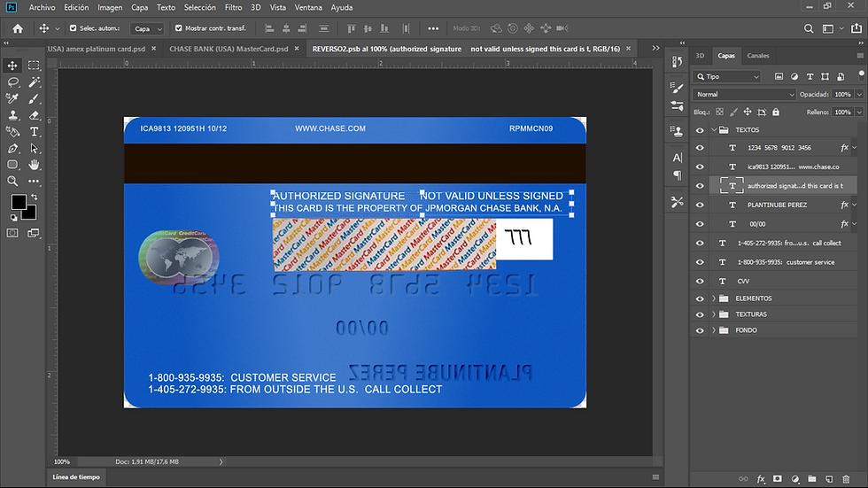This screenshot has height=488, width=868.
Task: Expand the ELEMENTOS group arrow
Action: tap(714, 298)
